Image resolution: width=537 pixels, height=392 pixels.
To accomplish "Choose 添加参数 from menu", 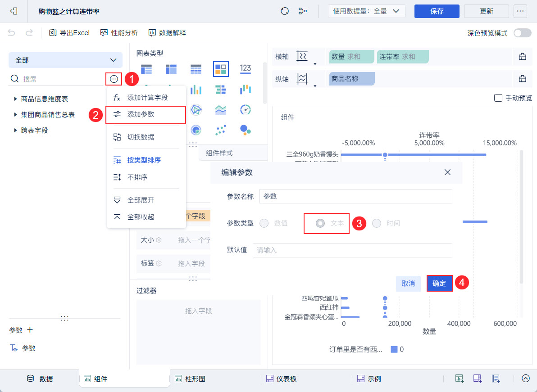I will [146, 114].
